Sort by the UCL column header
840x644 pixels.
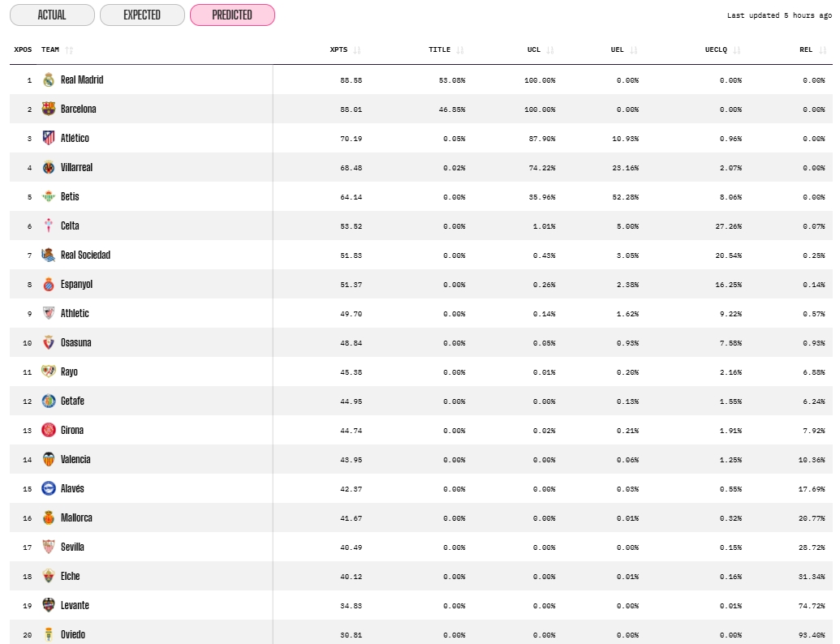[533, 49]
